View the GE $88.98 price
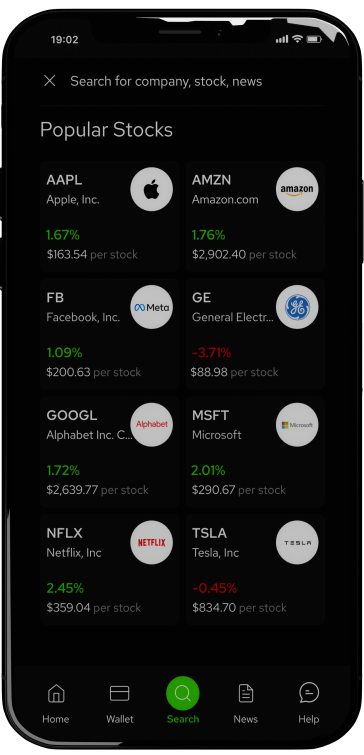The height and width of the screenshot is (755, 364). 208,372
